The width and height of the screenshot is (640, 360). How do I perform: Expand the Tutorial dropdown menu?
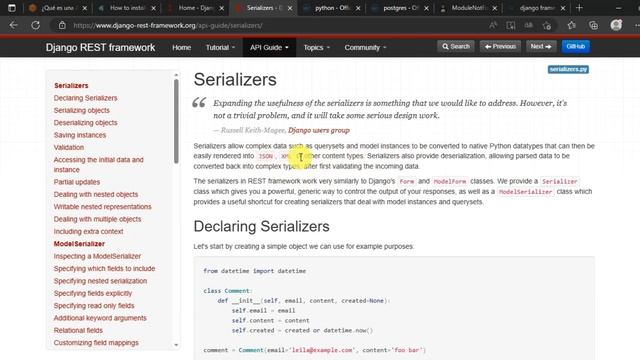pos(220,47)
